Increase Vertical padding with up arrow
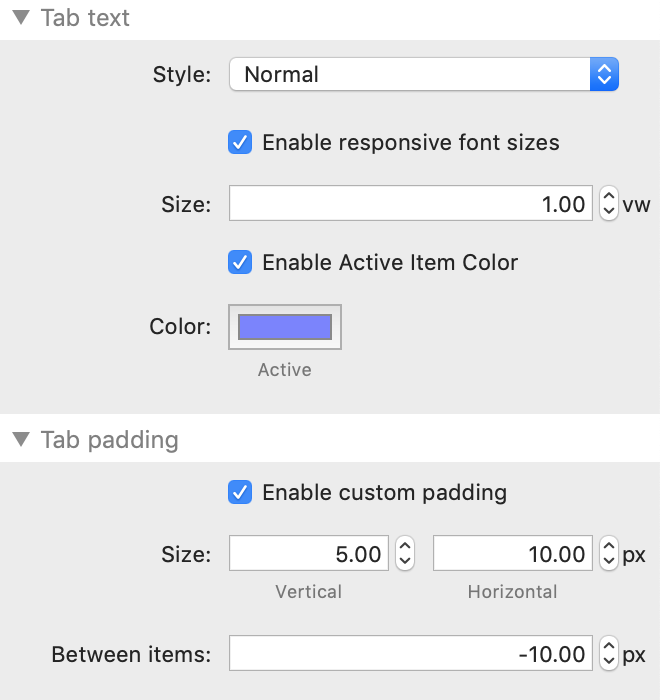The image size is (660, 700). point(404,547)
